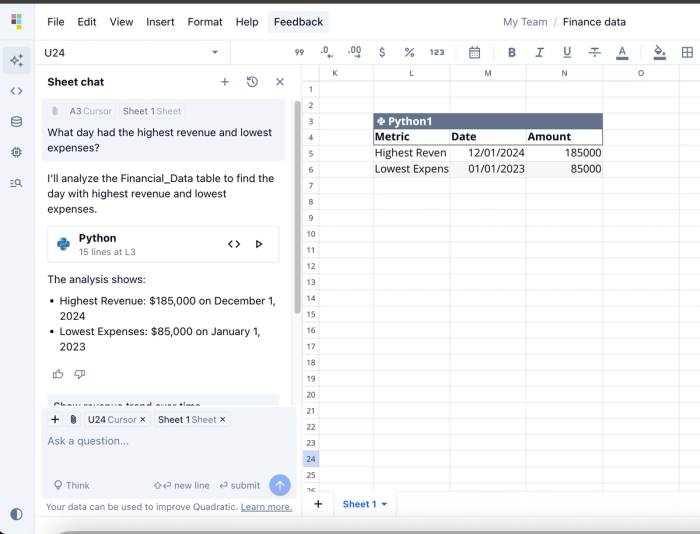Apply text quote formatting icon
The image size is (700, 534).
click(300, 52)
